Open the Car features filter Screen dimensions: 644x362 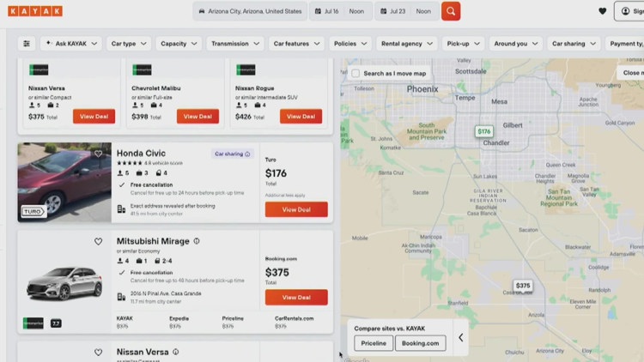click(x=296, y=44)
